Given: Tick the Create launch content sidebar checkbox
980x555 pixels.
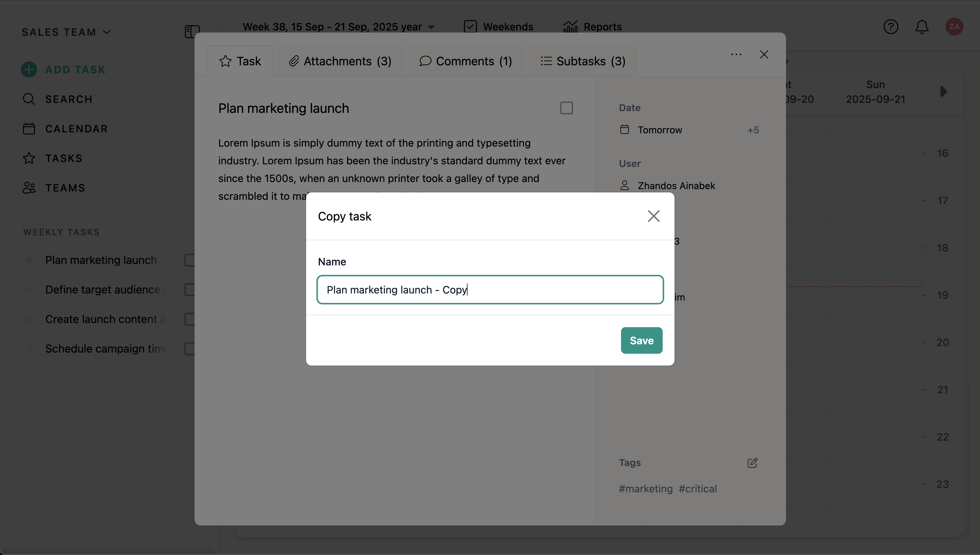Looking at the screenshot, I should (x=190, y=319).
